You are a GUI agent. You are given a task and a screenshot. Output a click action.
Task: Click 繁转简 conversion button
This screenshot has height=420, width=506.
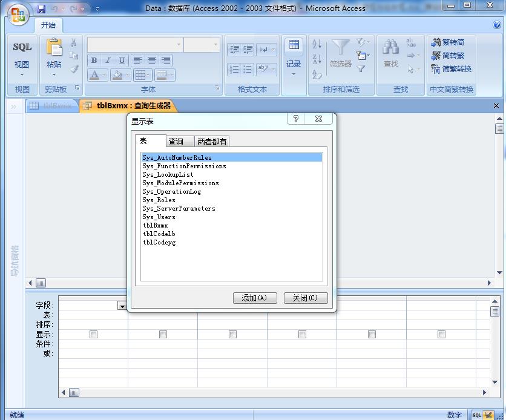click(x=448, y=42)
